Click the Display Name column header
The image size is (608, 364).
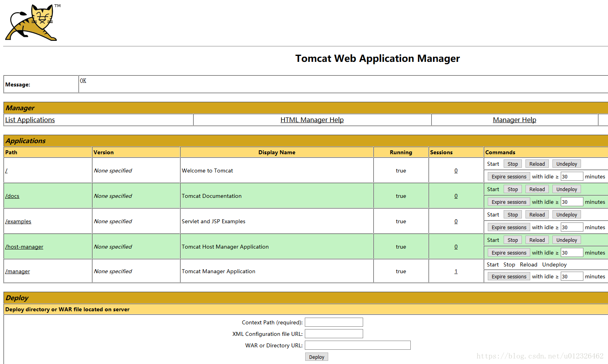(x=277, y=152)
